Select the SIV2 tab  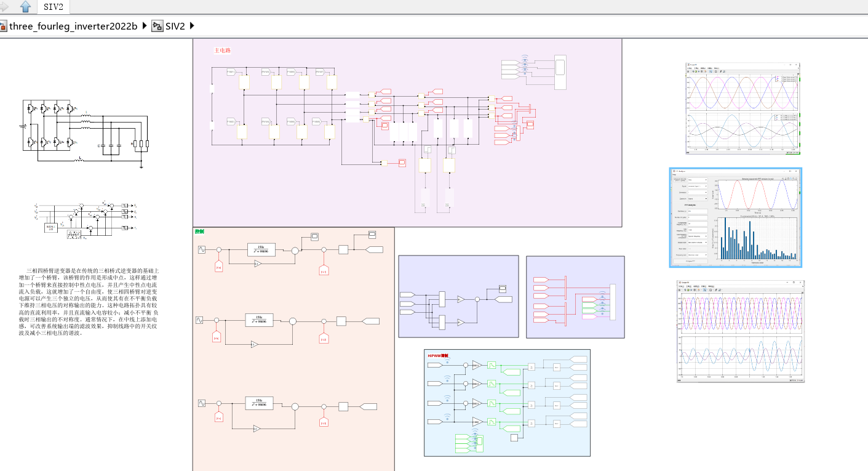pyautogui.click(x=53, y=7)
